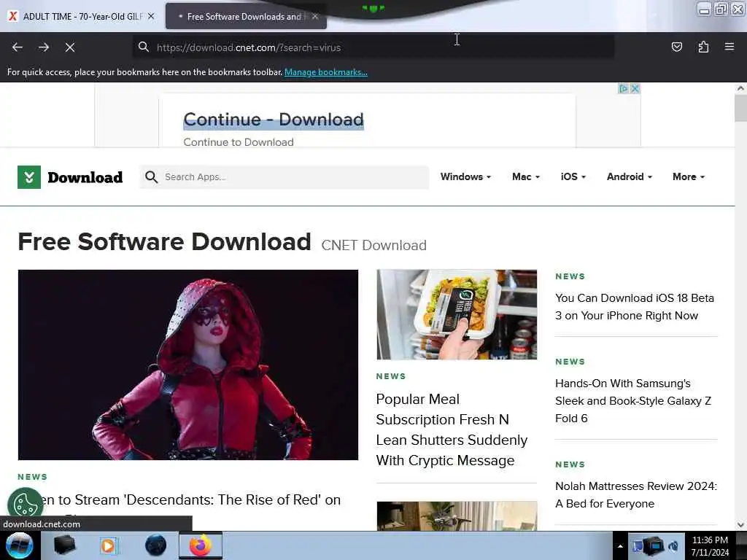747x560 pixels.
Task: Open the Windows Start button
Action: [20, 545]
